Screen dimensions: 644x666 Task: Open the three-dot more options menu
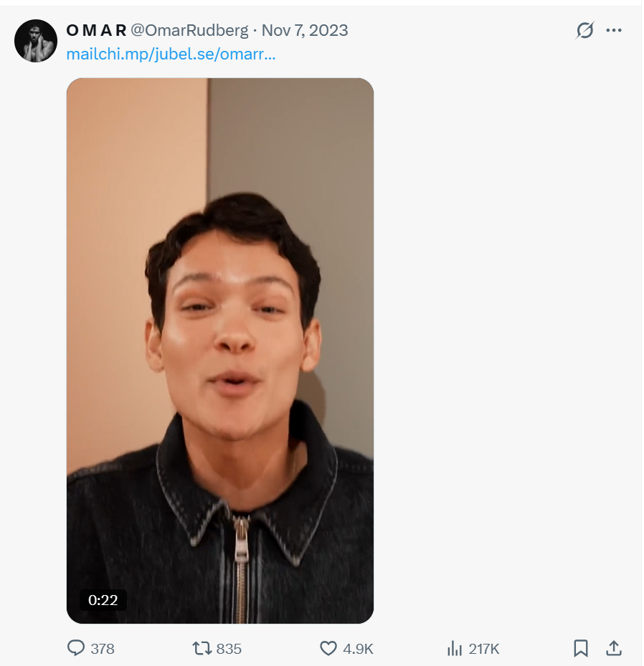614,31
